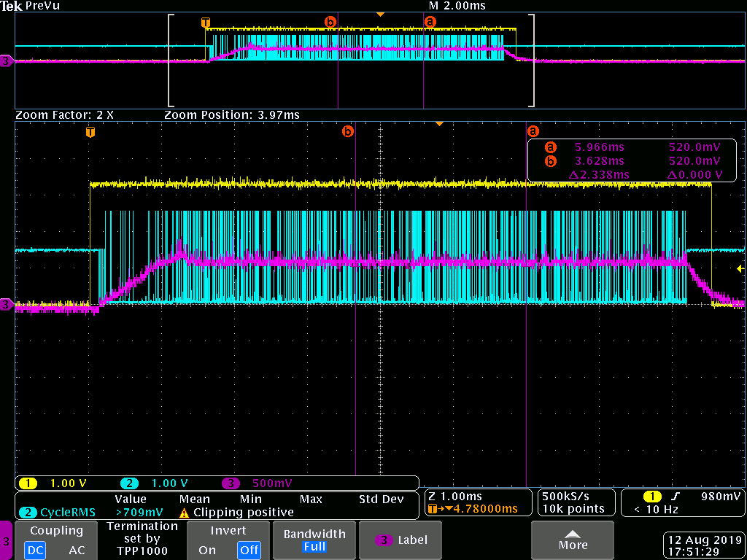Viewport: 747px width, 560px height.
Task: Click the orange trigger T marker in zoomed view
Action: click(x=90, y=132)
